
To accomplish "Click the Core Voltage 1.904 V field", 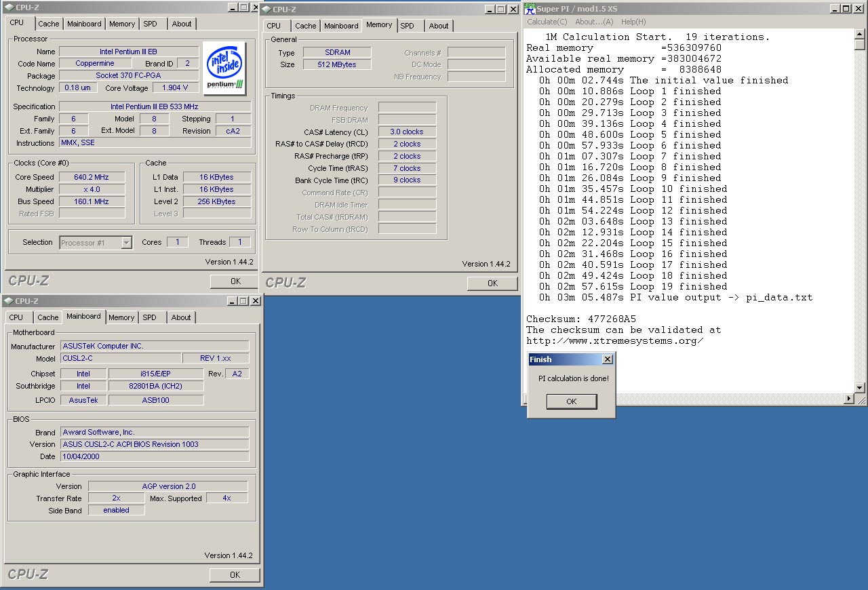I will [176, 88].
